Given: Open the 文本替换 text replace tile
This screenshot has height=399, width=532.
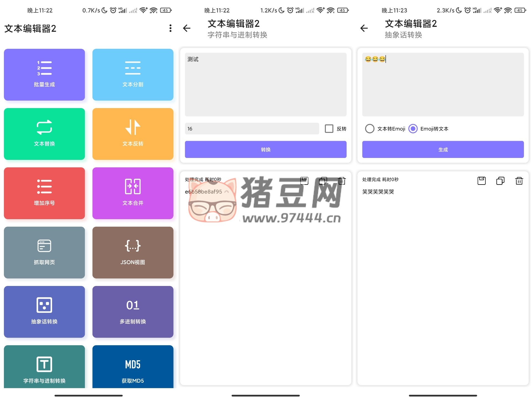Looking at the screenshot, I should (44, 134).
